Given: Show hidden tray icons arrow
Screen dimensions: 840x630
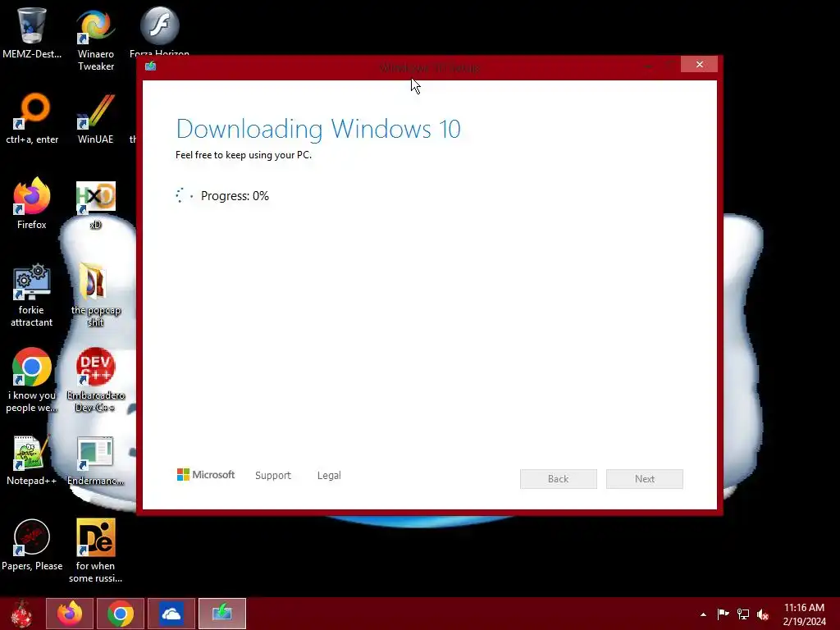Looking at the screenshot, I should 703,614.
